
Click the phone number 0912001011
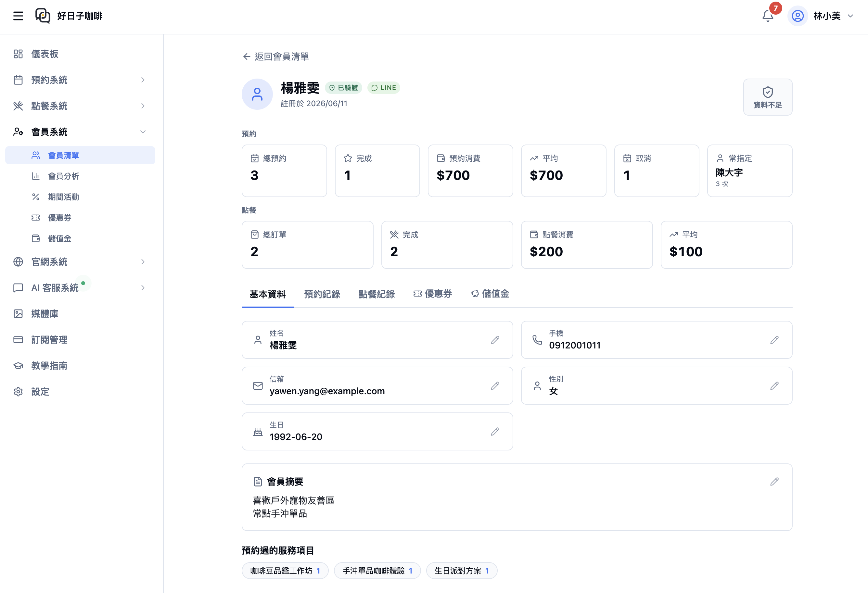(575, 346)
